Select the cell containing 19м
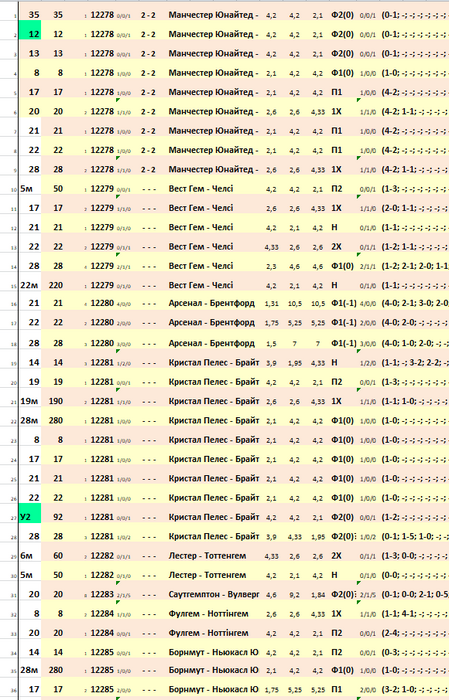This screenshot has height=700, width=449. click(x=30, y=401)
